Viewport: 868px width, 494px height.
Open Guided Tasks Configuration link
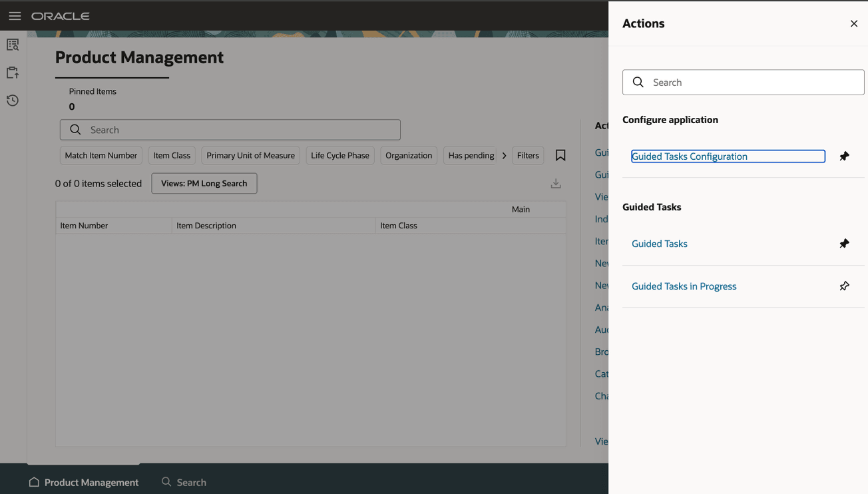click(690, 156)
